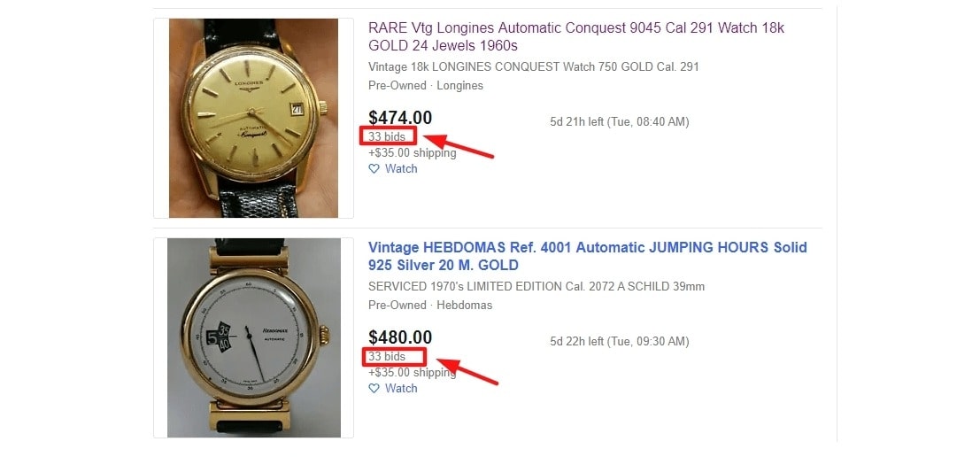Viewport: 980px width, 457px height.
Task: Click heart icon on Longines listing
Action: [x=374, y=169]
